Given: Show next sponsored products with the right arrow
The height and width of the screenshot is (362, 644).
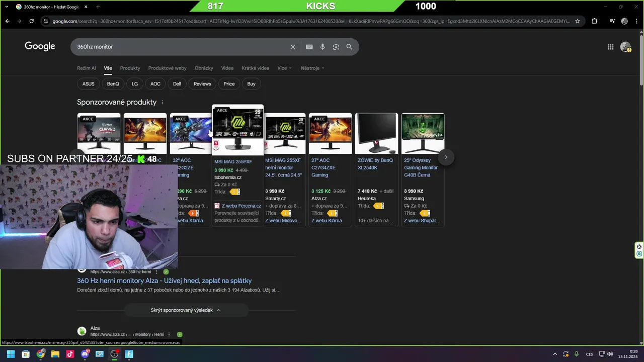Looking at the screenshot, I should click(x=446, y=157).
